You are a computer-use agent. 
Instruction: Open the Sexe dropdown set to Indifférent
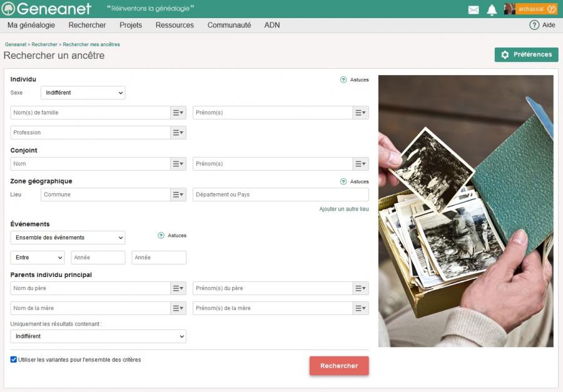click(x=83, y=93)
